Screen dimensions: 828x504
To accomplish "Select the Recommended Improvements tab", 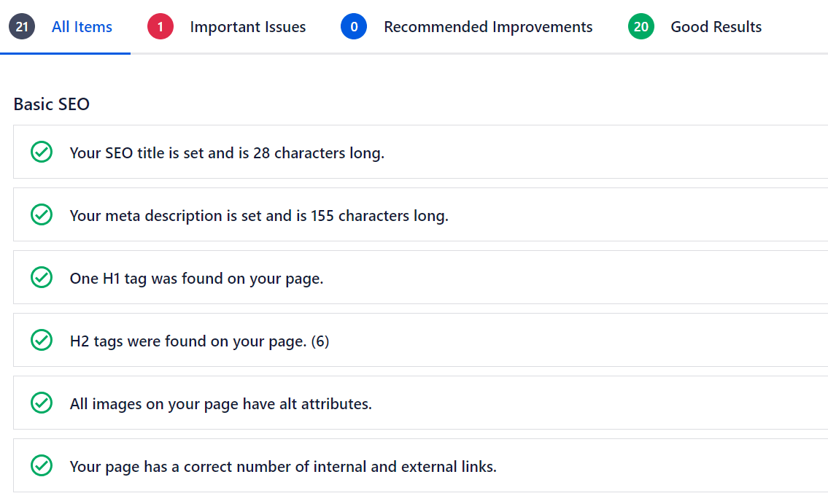I will (488, 26).
